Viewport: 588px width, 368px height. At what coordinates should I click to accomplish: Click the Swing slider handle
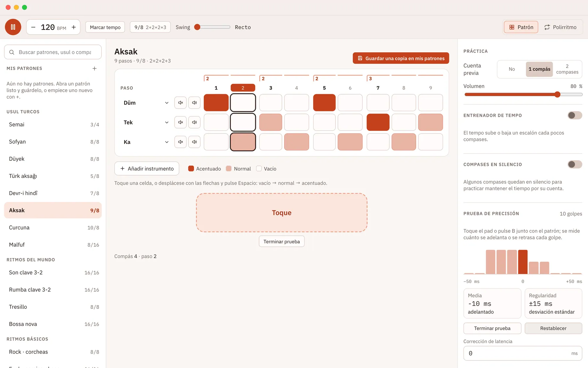[197, 27]
